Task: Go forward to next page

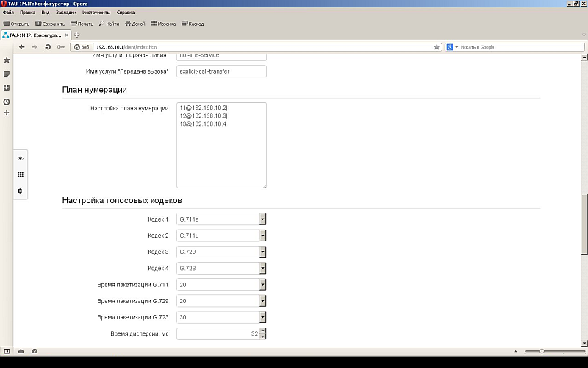Action: coord(35,47)
